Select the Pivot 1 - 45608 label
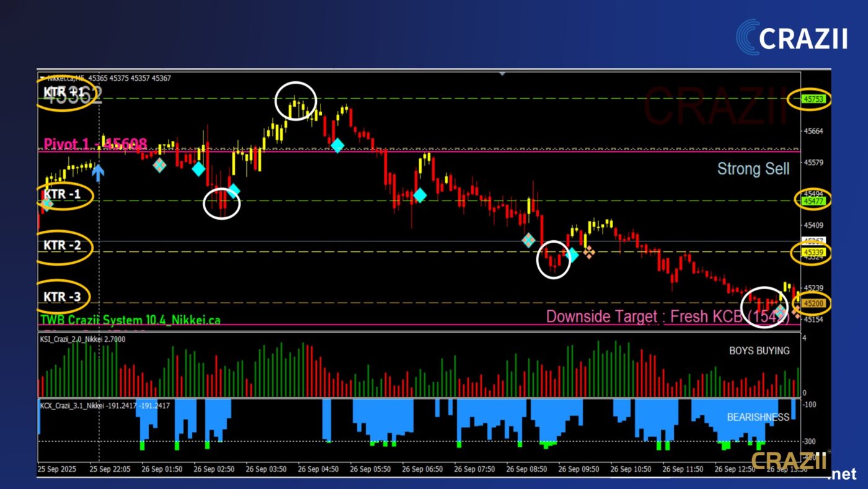 (95, 144)
